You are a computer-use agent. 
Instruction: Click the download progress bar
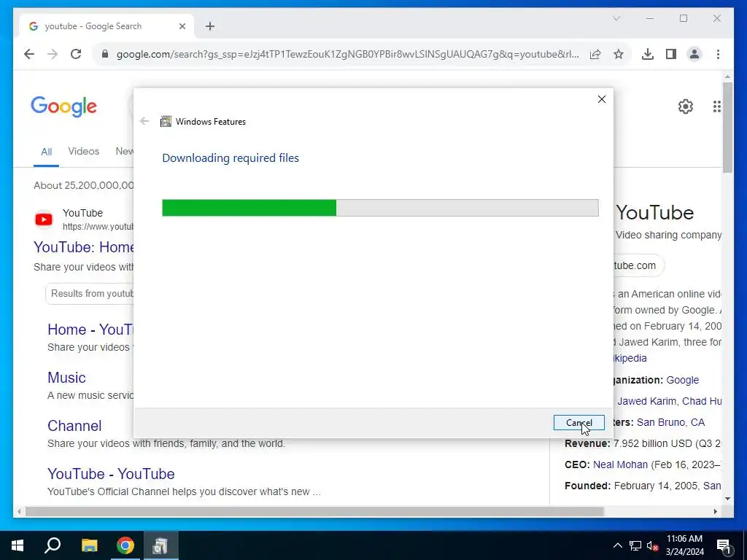380,208
